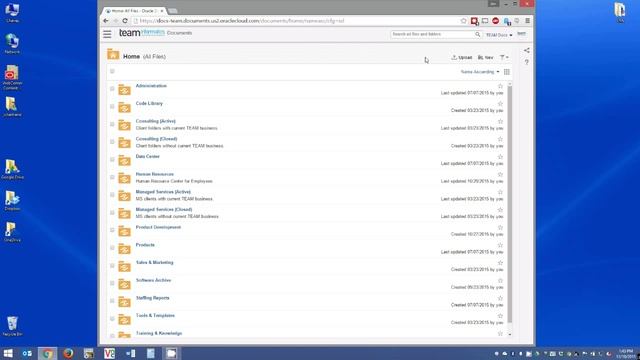Click the Chrome taskbar icon

48,353
